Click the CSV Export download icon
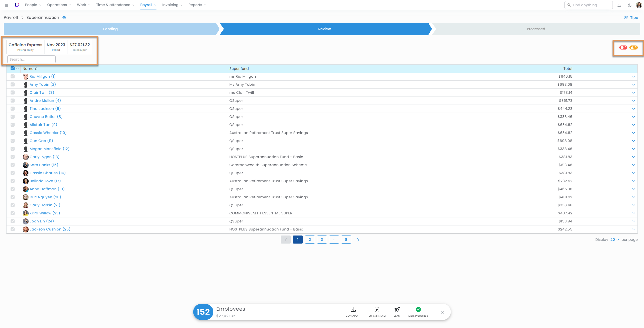This screenshot has width=644, height=328. coord(353,309)
